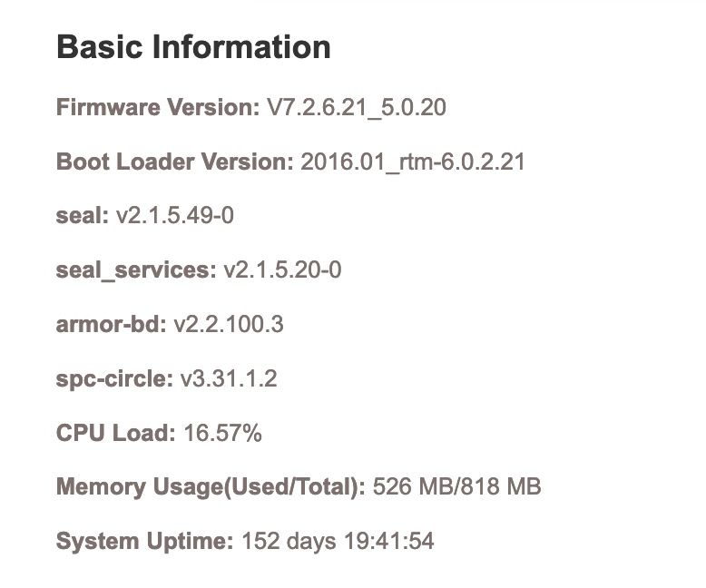Screen dimensions: 706x588
Task: Select spc-circle version v3.31.1.2
Action: tap(228, 378)
